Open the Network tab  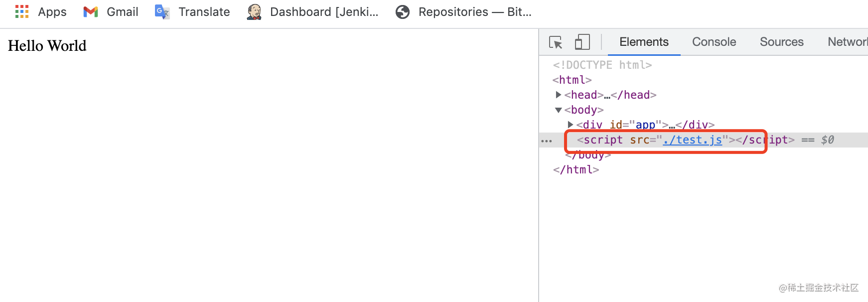(847, 42)
